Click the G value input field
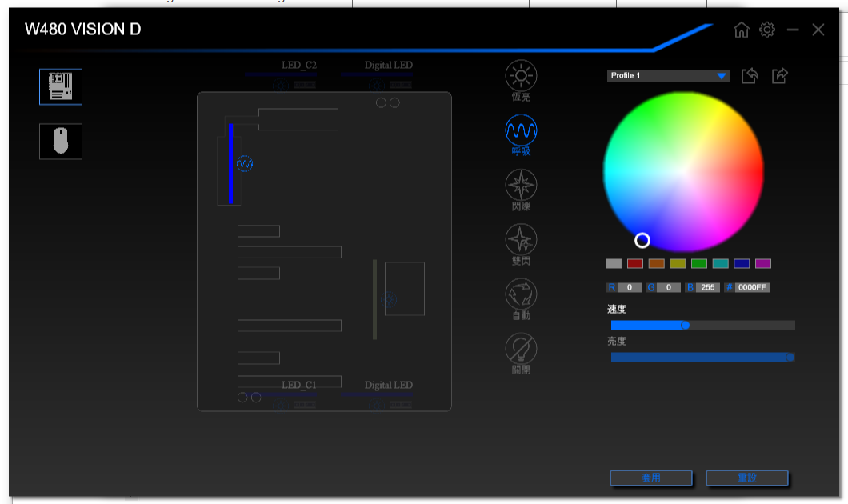Viewport: 848px width, 504px height. click(x=669, y=288)
